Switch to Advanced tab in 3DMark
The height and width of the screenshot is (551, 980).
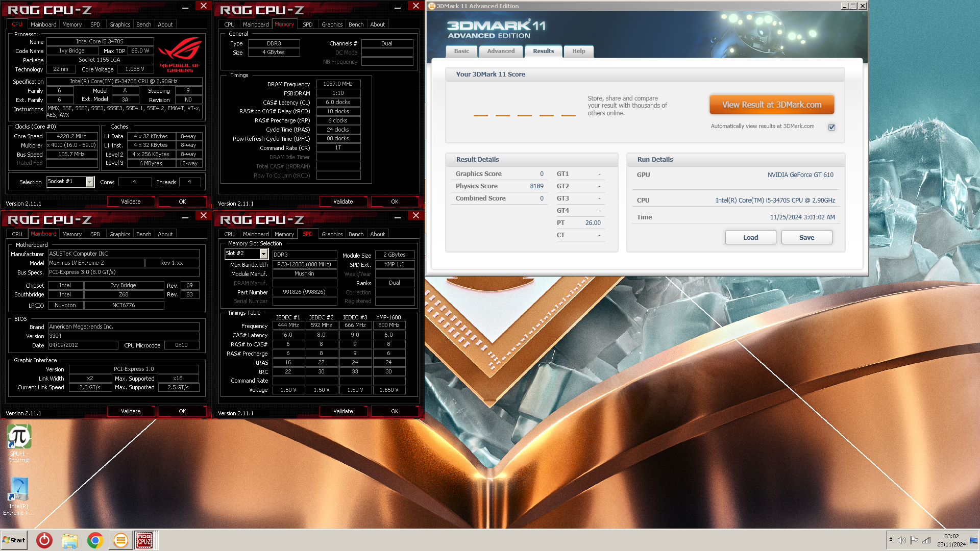tap(501, 51)
